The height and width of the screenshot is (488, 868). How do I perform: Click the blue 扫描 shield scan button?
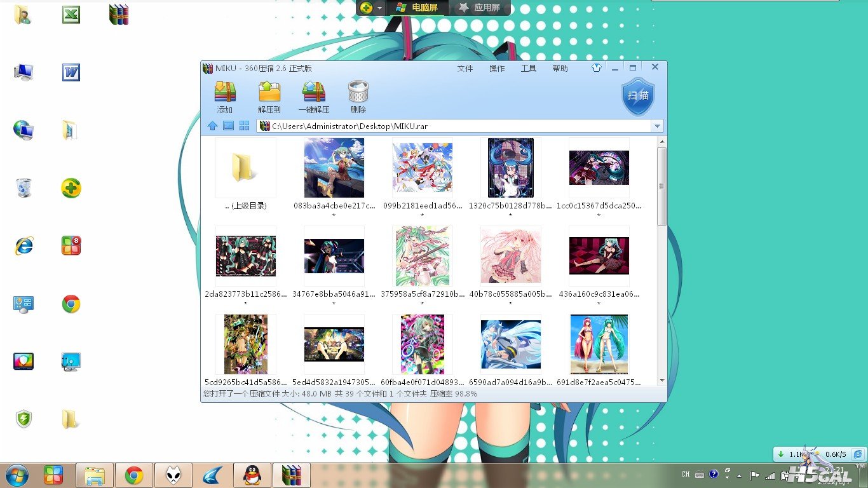pos(638,96)
